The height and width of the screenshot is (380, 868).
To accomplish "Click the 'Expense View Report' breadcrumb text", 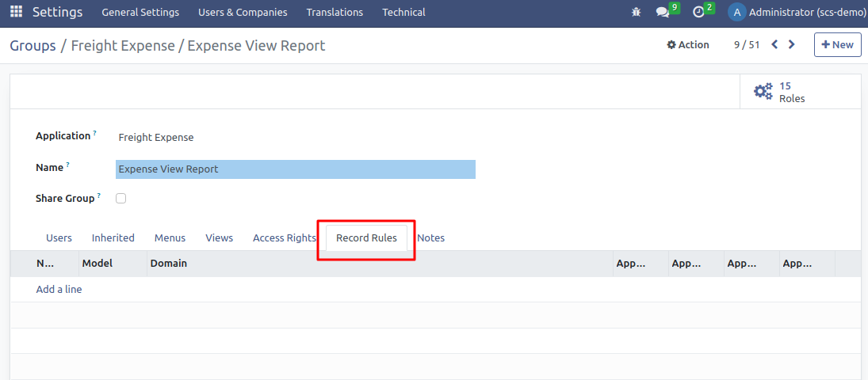I will click(x=256, y=45).
